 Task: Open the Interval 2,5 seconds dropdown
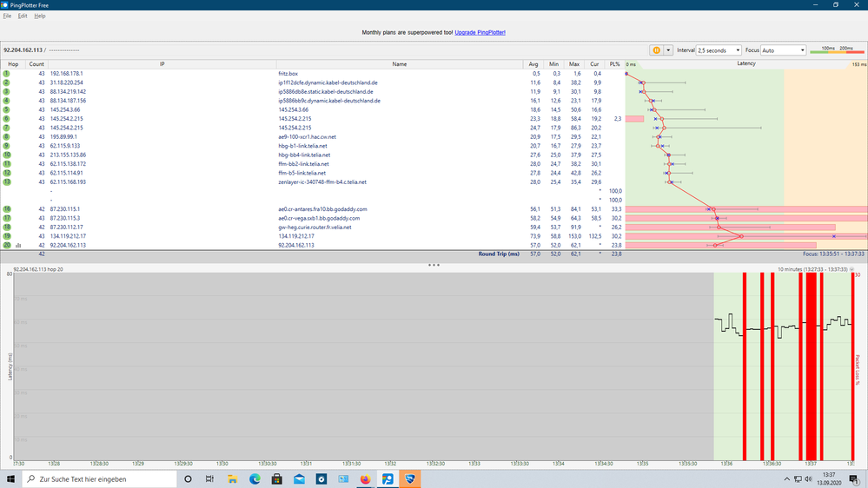pos(719,50)
